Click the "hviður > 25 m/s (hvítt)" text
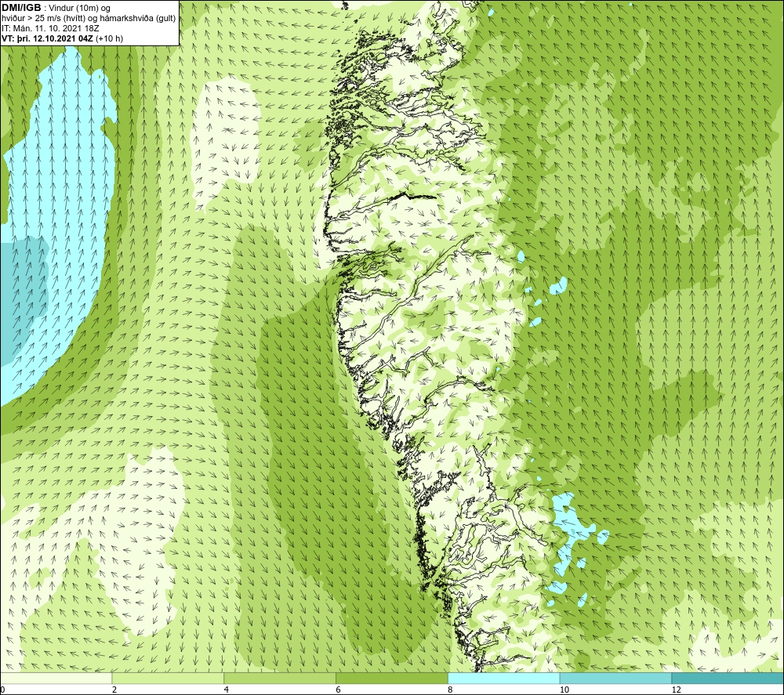 click(x=42, y=19)
